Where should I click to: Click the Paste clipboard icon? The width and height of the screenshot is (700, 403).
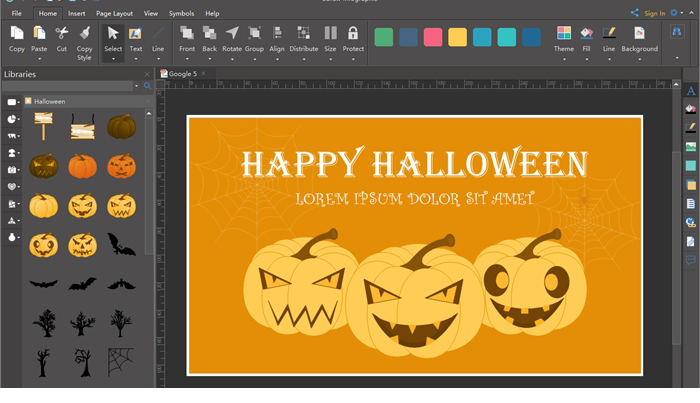click(39, 33)
